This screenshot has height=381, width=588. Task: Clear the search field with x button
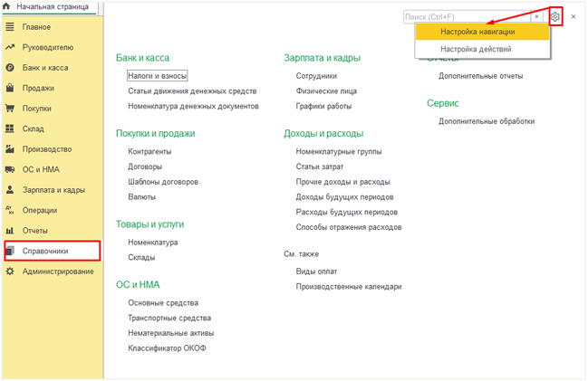click(536, 16)
